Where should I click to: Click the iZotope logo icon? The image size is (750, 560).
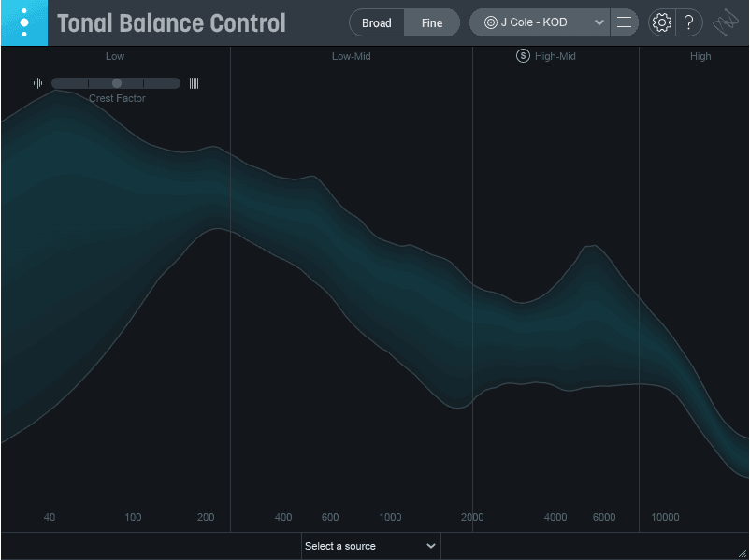[x=726, y=22]
